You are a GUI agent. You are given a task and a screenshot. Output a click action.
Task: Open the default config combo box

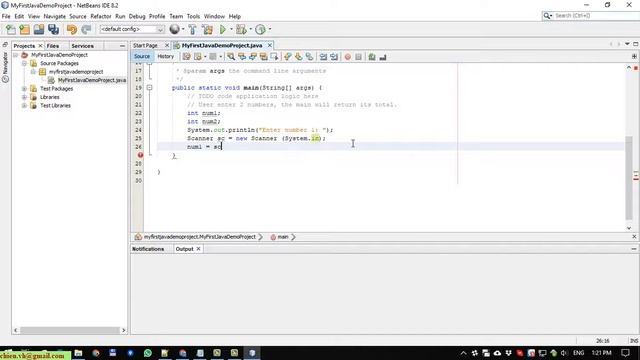pos(132,29)
